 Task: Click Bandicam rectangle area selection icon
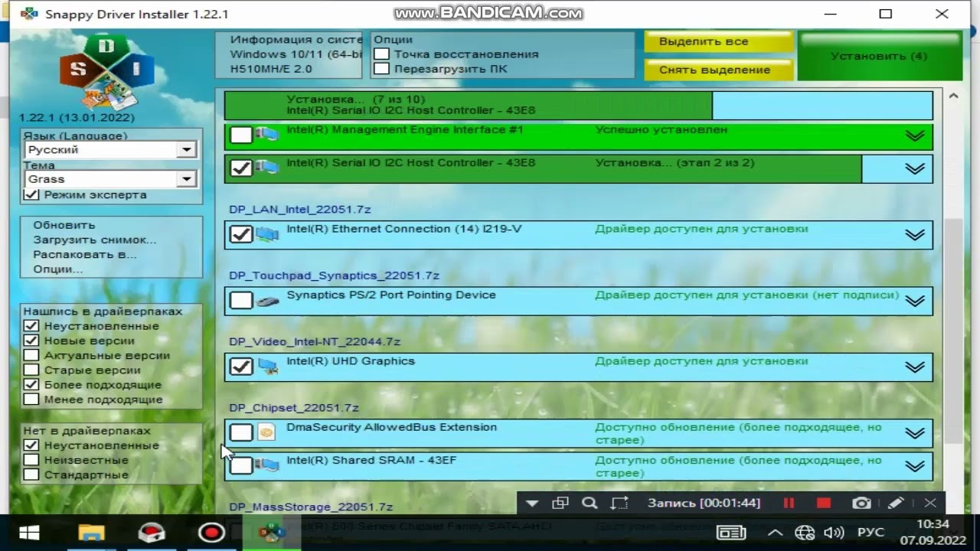[619, 503]
